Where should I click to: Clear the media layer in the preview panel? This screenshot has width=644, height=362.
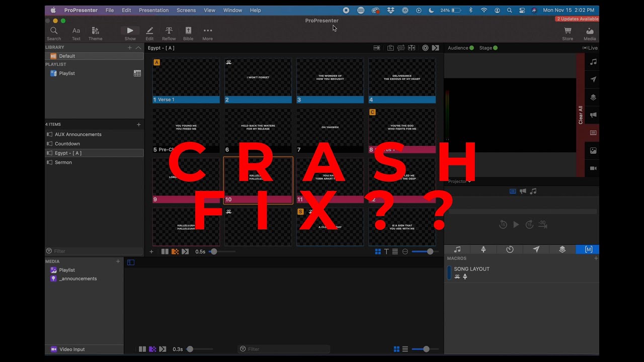pos(593,150)
